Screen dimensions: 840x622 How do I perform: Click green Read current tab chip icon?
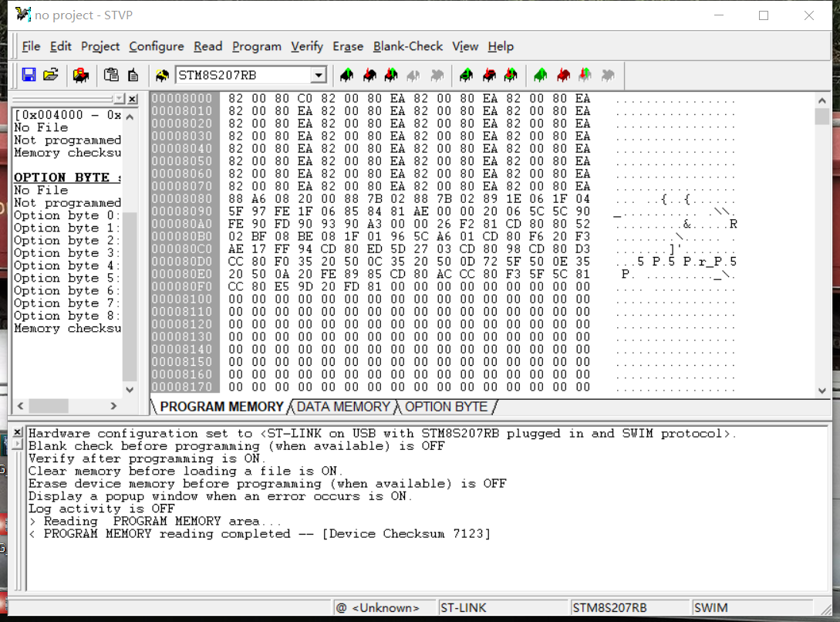tap(346, 75)
